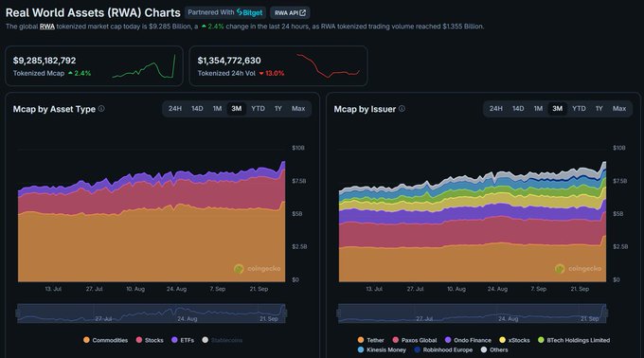The image size is (644, 358).
Task: Click left handle of Issuer range navigator
Action: [x=338, y=313]
